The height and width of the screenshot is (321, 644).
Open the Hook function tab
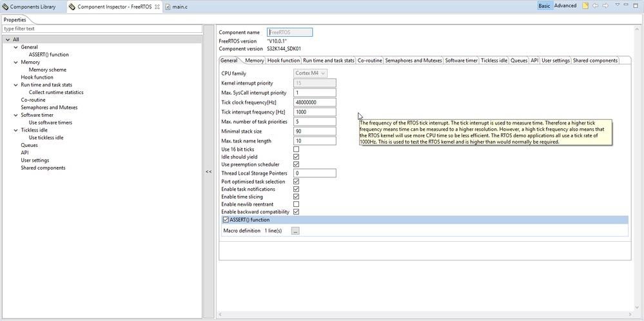click(284, 61)
